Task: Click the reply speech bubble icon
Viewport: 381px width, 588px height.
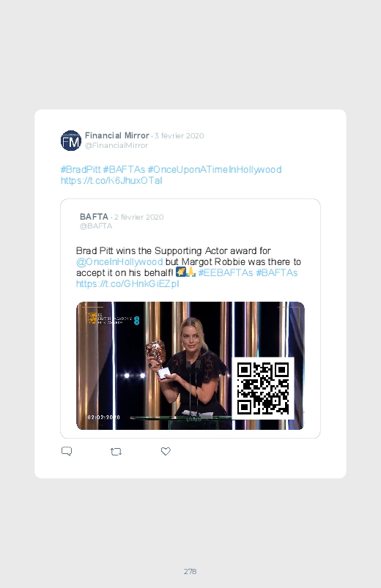Action: pyautogui.click(x=67, y=451)
